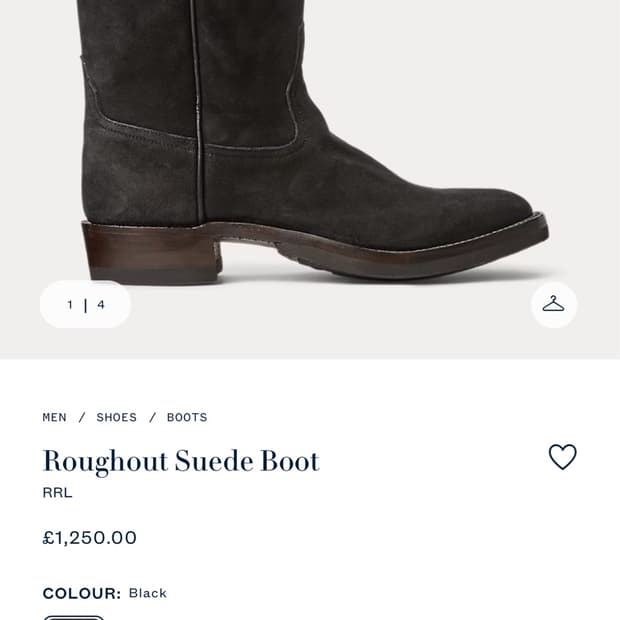
Task: Add boot to wishlist with heart icon
Action: pyautogui.click(x=562, y=457)
